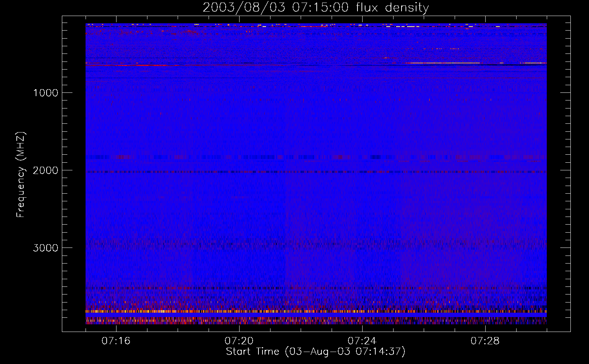Screen dimensions: 589x364
Task: Click the '1000' frequency tick label
Action: 46,93
